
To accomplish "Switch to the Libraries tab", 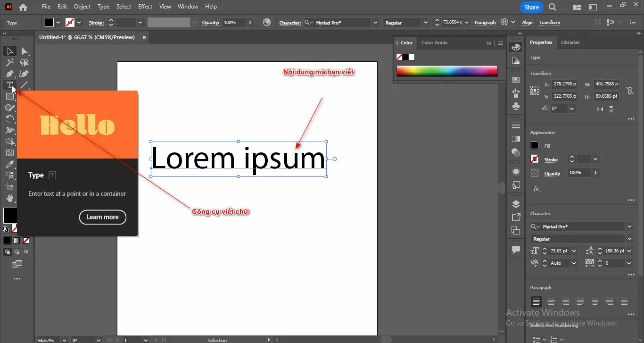I will [x=570, y=42].
